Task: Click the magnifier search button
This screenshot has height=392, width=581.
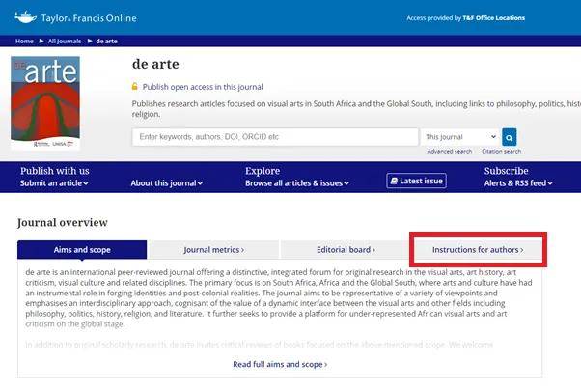Action: (x=510, y=138)
